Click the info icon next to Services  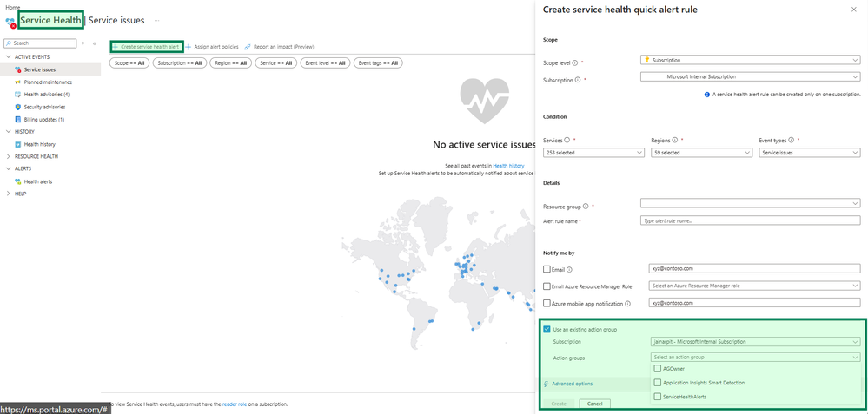point(567,140)
